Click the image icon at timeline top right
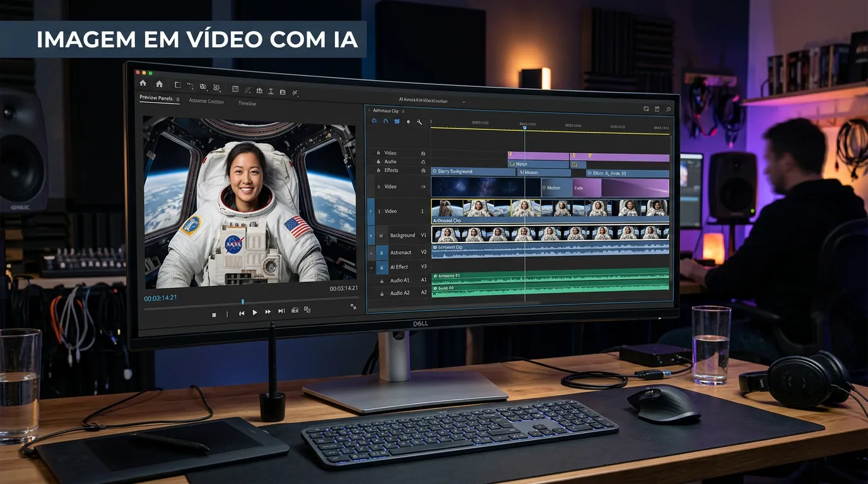 (646, 109)
